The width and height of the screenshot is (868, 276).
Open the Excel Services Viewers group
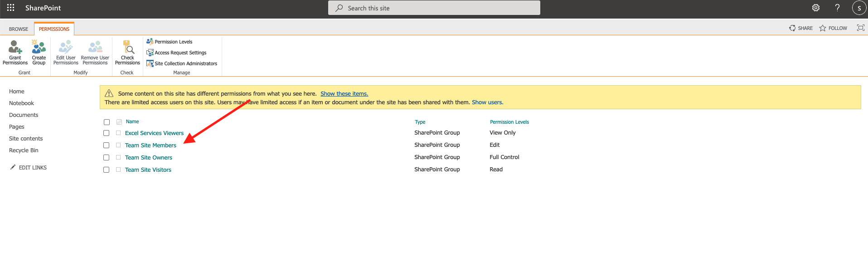(154, 133)
